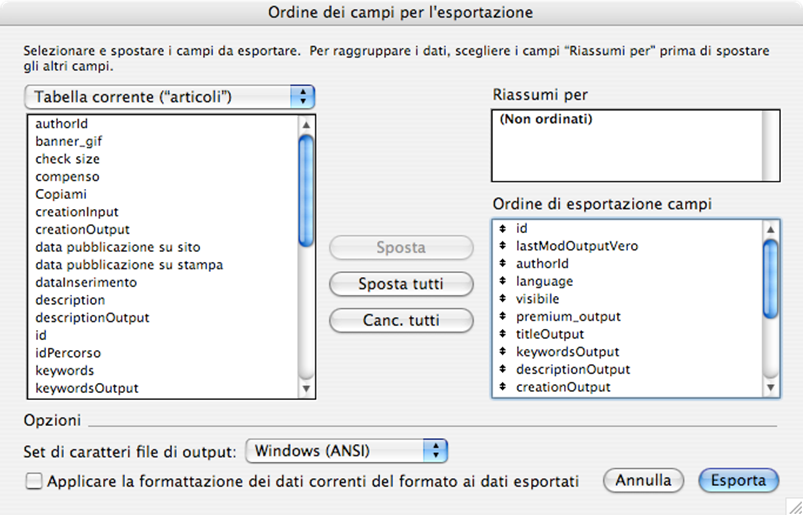Click reorder handle next to keywordsOutput
The width and height of the screenshot is (803, 515).
pos(502,352)
